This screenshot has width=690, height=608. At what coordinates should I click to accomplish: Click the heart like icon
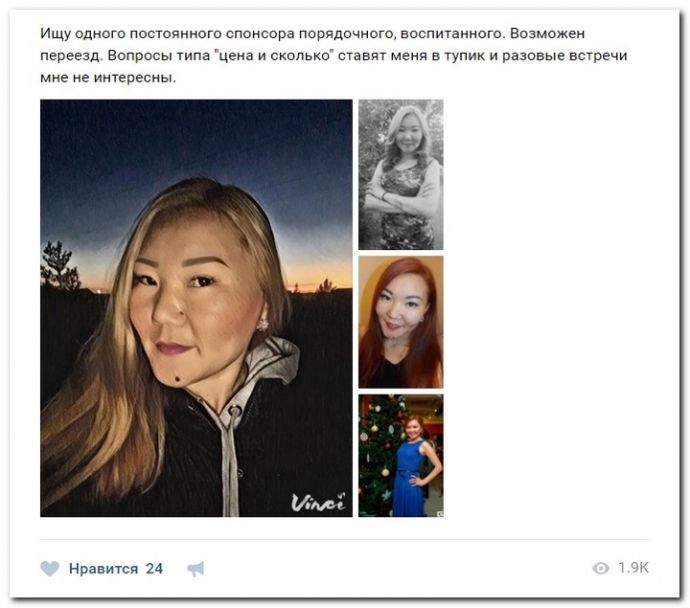50,568
